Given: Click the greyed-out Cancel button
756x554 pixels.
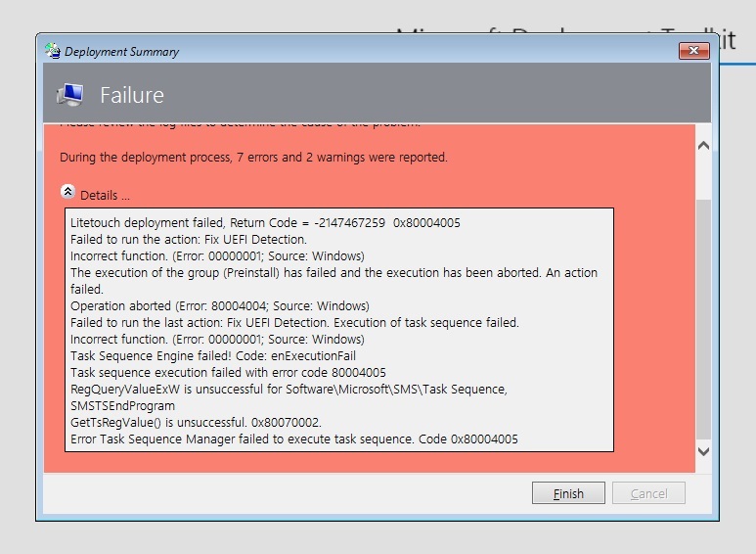Looking at the screenshot, I should click(648, 493).
